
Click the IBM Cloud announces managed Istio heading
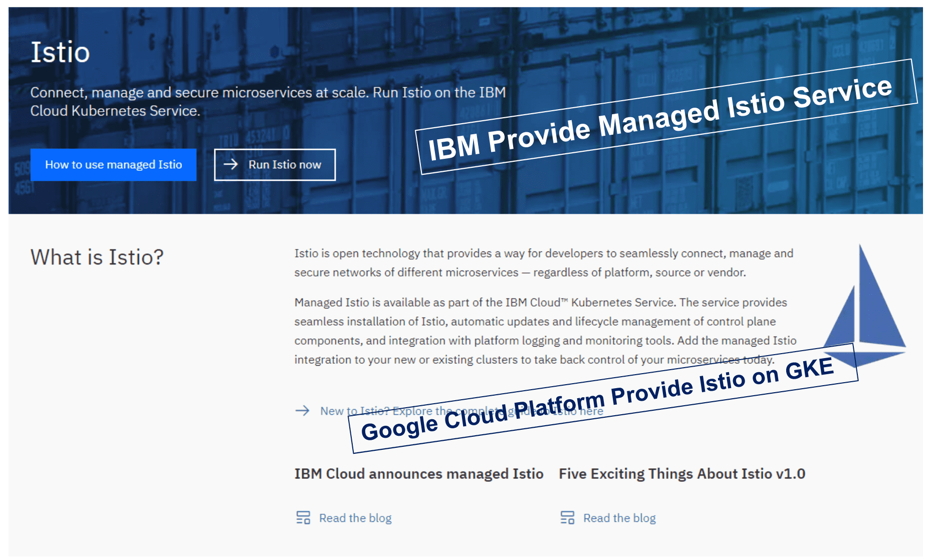click(419, 474)
